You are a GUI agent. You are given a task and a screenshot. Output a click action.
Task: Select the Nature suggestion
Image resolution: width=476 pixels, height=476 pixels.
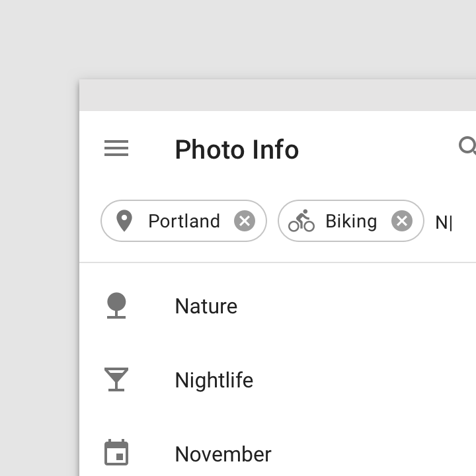click(278, 305)
